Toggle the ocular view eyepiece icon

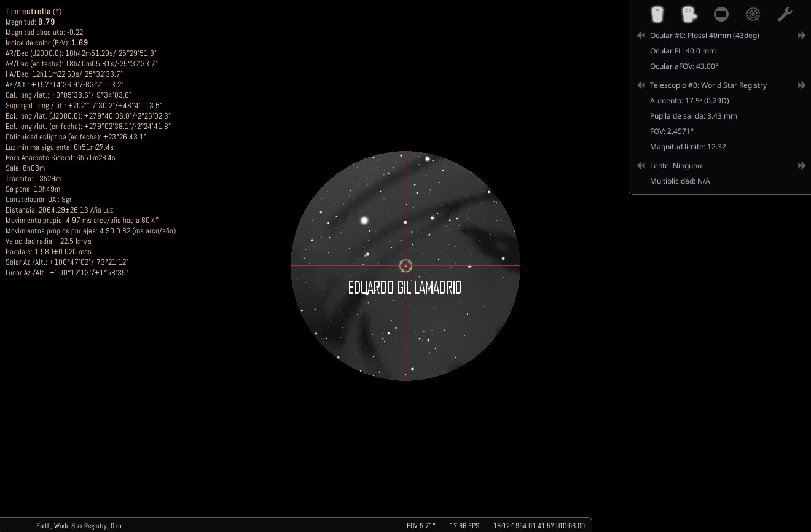[657, 14]
